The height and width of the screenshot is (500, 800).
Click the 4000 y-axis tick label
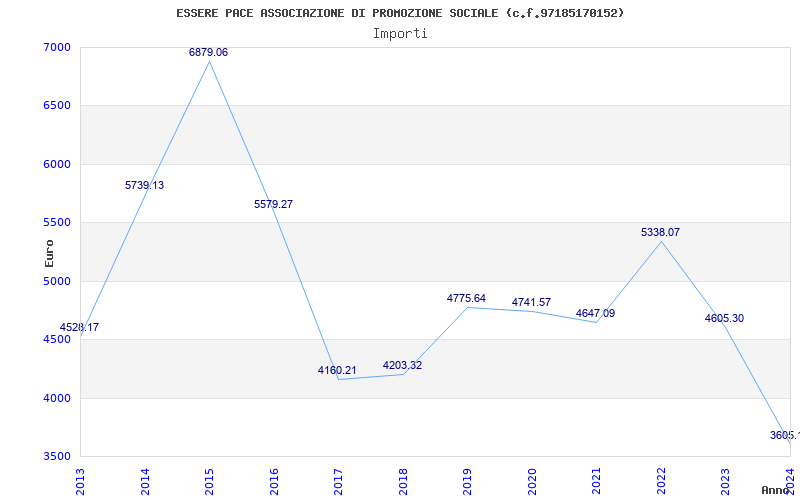point(56,398)
